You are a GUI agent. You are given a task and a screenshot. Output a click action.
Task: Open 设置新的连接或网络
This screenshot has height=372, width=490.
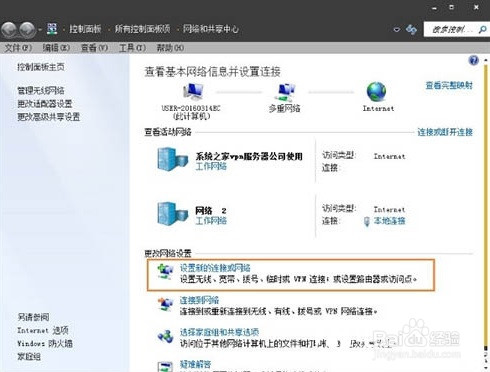[215, 268]
